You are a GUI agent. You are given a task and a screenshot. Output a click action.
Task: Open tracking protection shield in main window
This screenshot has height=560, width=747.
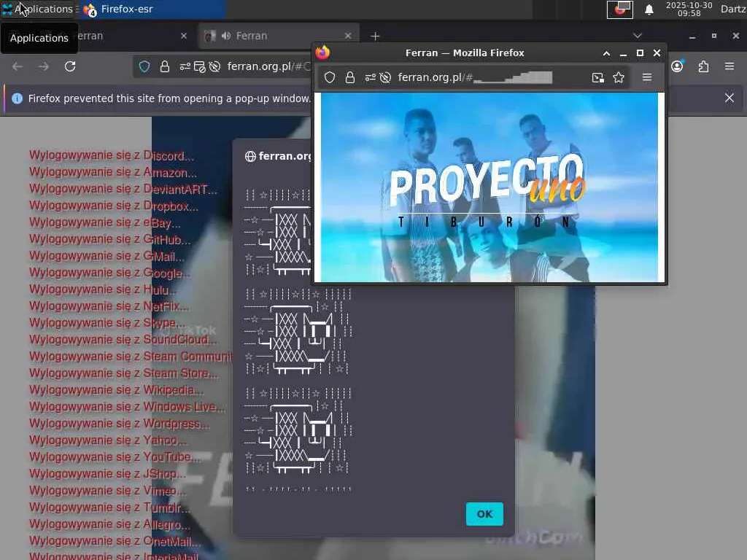144,66
